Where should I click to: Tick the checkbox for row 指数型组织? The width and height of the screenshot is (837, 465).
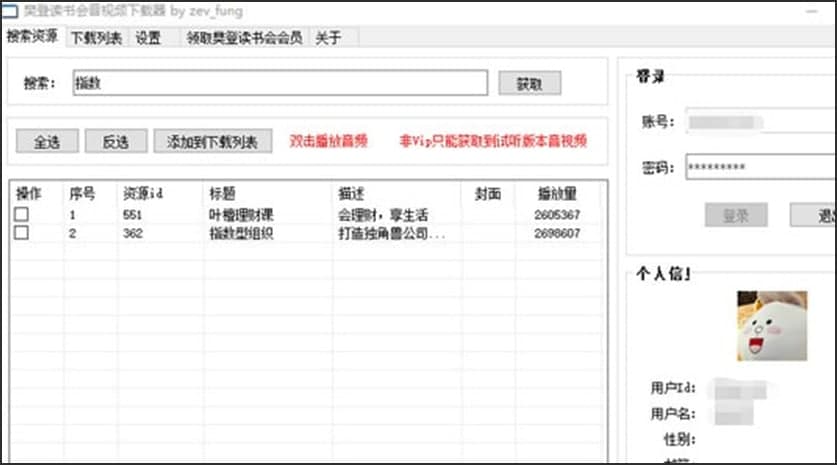click(21, 233)
